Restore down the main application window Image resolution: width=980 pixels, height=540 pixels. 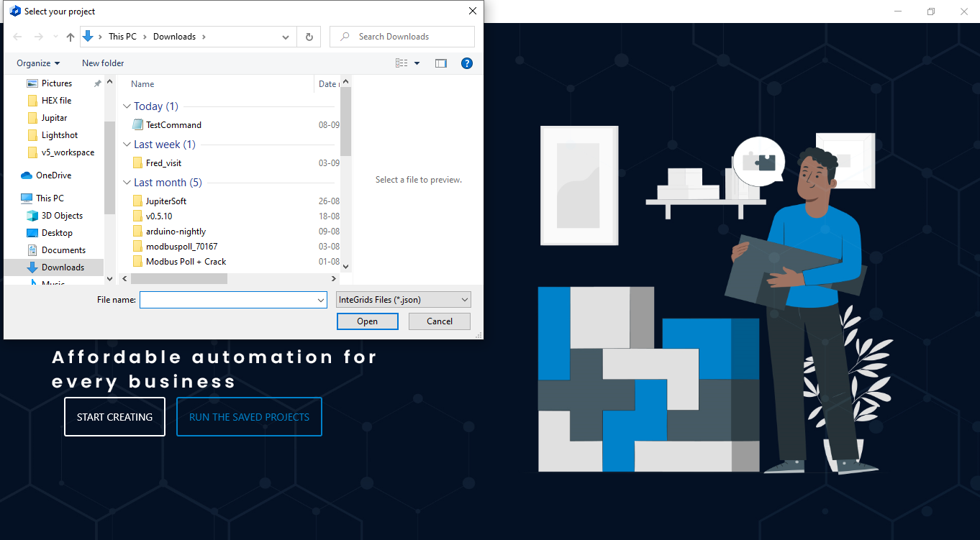(x=931, y=12)
